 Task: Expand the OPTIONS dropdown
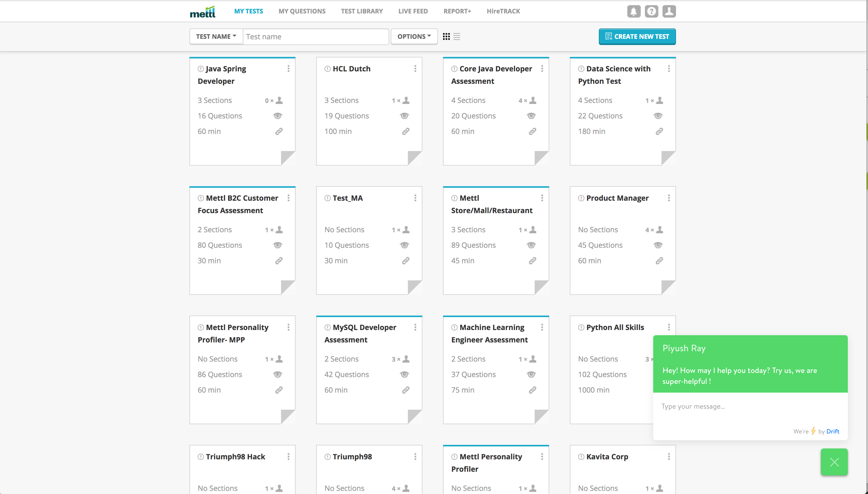[414, 36]
